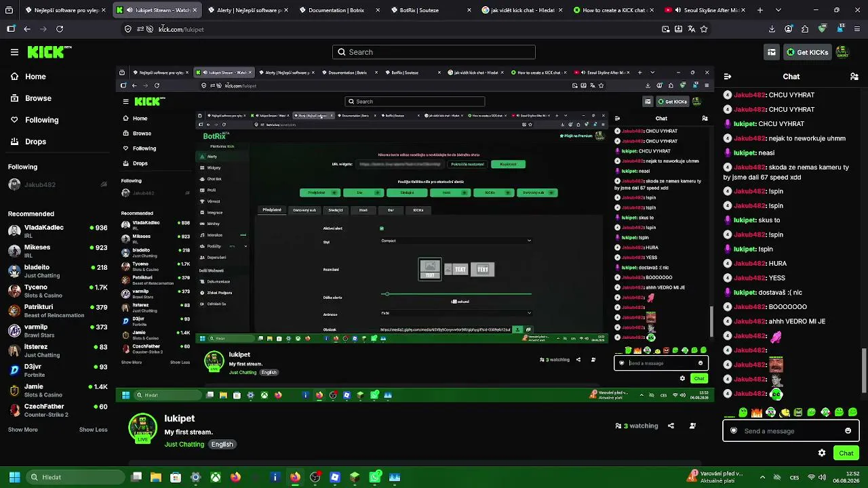
Task: Collapse recommended channels with Show Less
Action: point(93,430)
